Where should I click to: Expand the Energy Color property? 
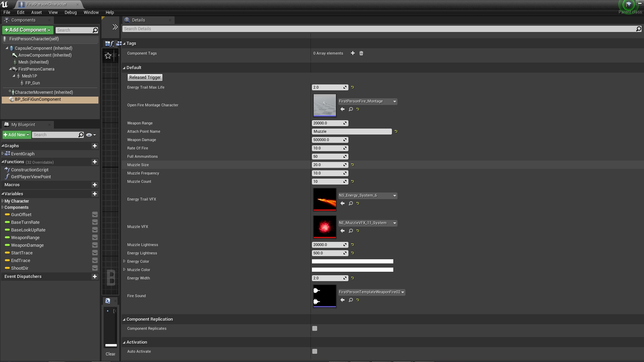[x=124, y=261]
